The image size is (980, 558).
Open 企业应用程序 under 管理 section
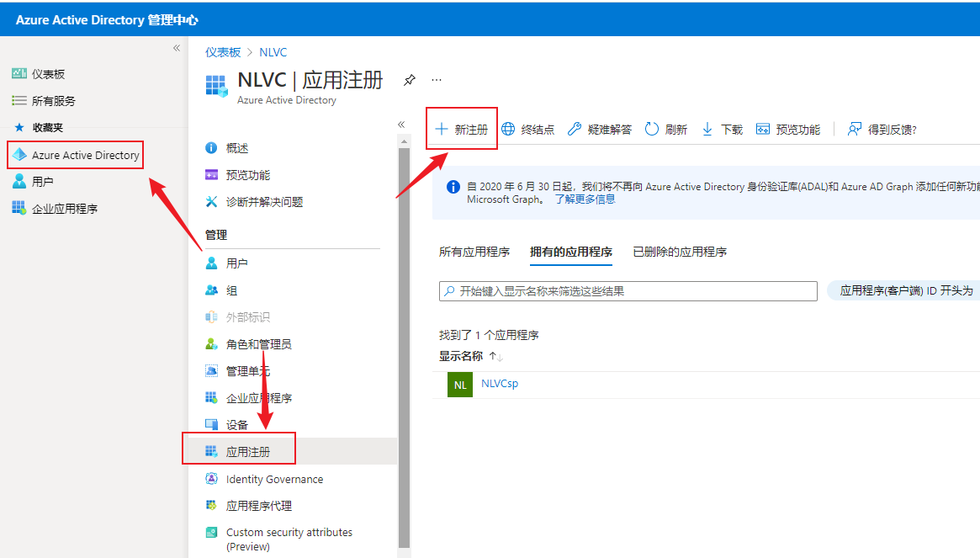pos(248,398)
